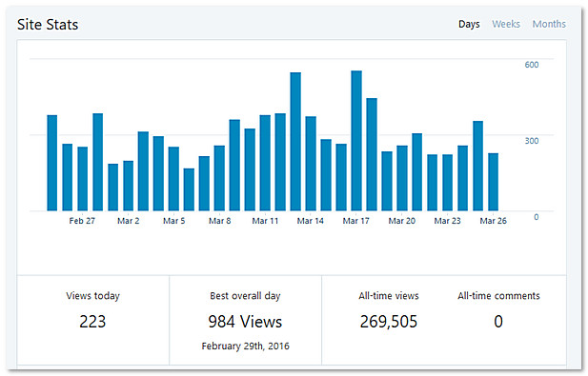Click the 984 Views value

[x=245, y=322]
